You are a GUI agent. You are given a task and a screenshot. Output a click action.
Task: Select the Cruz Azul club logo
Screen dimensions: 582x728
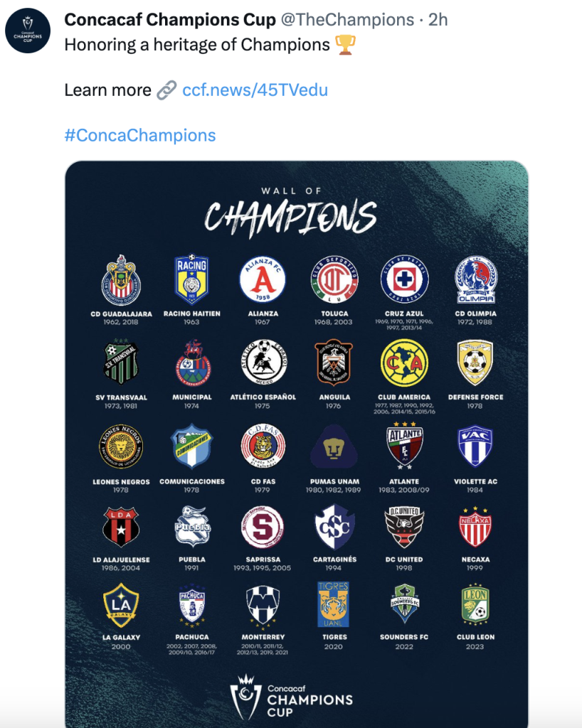(x=404, y=279)
